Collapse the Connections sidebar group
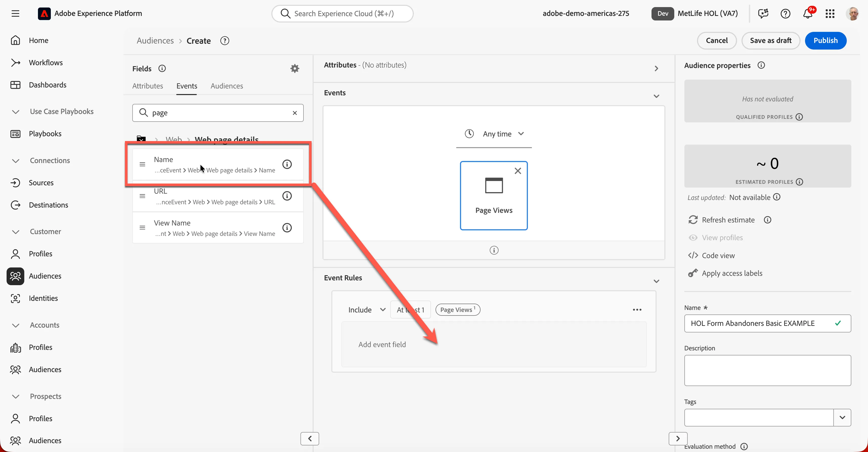 click(15, 161)
